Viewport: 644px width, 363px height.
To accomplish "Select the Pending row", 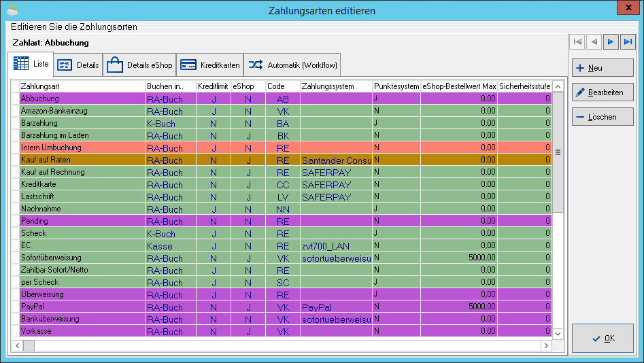I will click(x=286, y=221).
